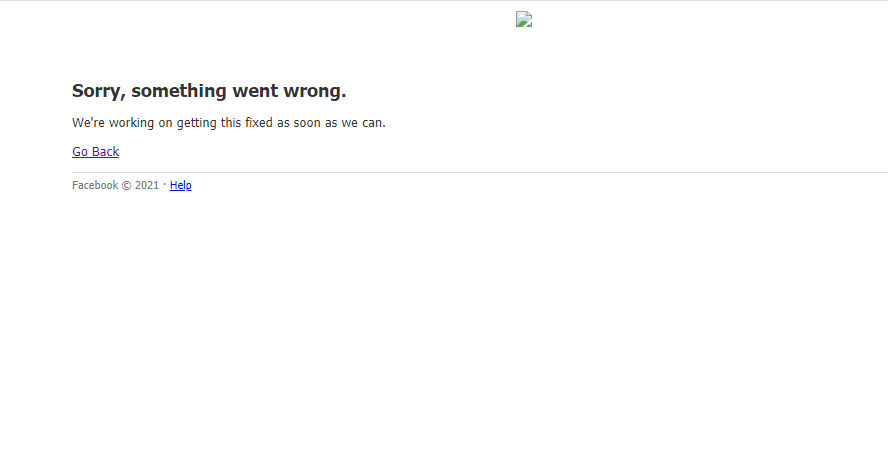The image size is (888, 453).
Task: Click the "Facebook" text in the footer
Action: tap(95, 185)
